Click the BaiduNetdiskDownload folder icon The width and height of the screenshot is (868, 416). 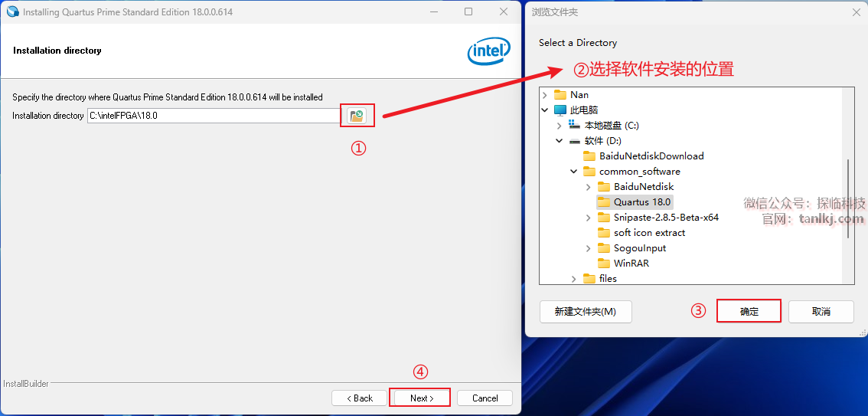tap(589, 156)
